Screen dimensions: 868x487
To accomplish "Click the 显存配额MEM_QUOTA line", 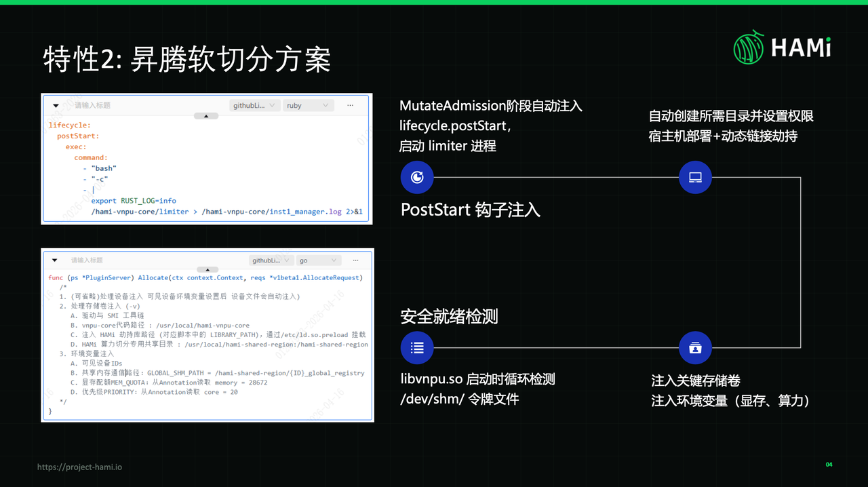I will point(169,382).
